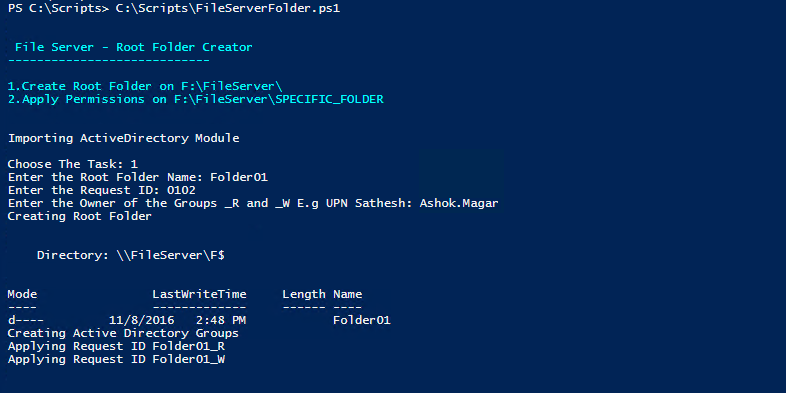Click the Request ID value 0102
786x393 pixels.
[181, 190]
